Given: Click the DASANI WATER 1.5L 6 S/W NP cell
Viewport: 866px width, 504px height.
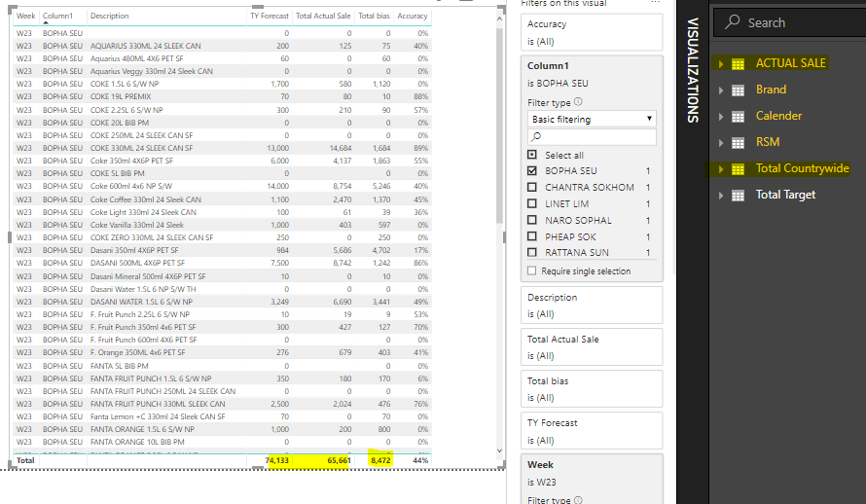Looking at the screenshot, I should pyautogui.click(x=141, y=302).
